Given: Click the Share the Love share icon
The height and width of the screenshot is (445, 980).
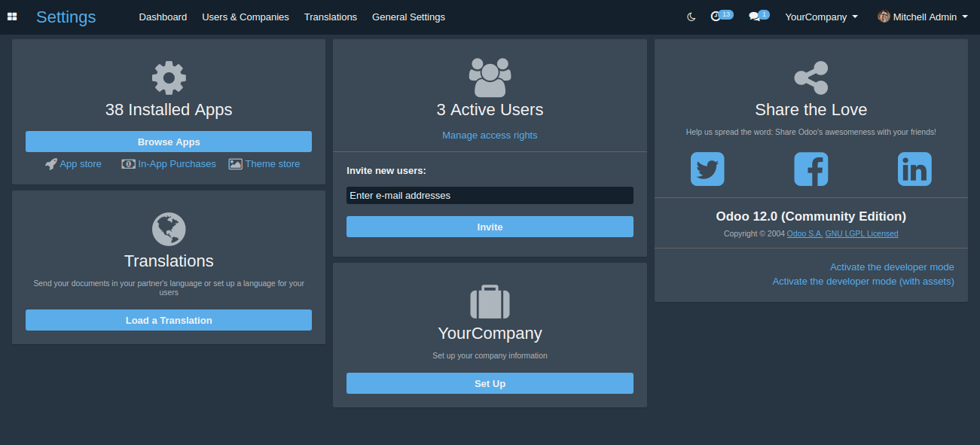Looking at the screenshot, I should click(811, 78).
